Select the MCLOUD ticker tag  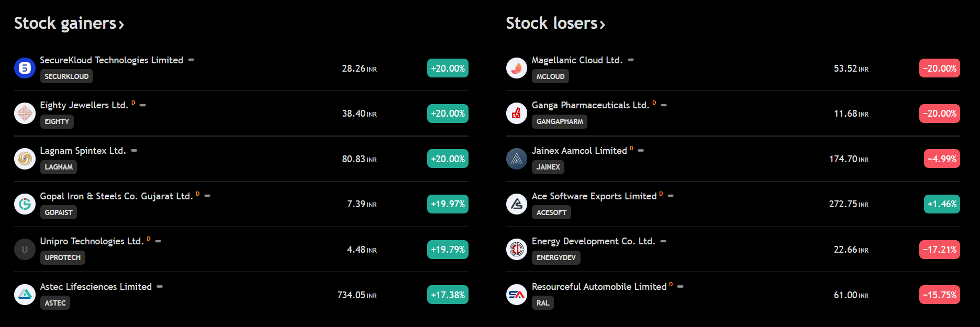point(550,76)
